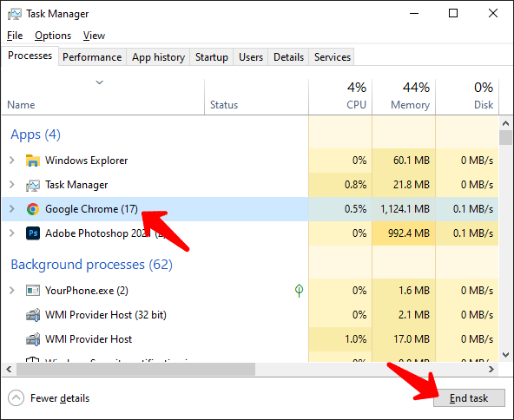This screenshot has height=420, width=514.
Task: Click the Google Chrome icon
Action: coord(33,209)
